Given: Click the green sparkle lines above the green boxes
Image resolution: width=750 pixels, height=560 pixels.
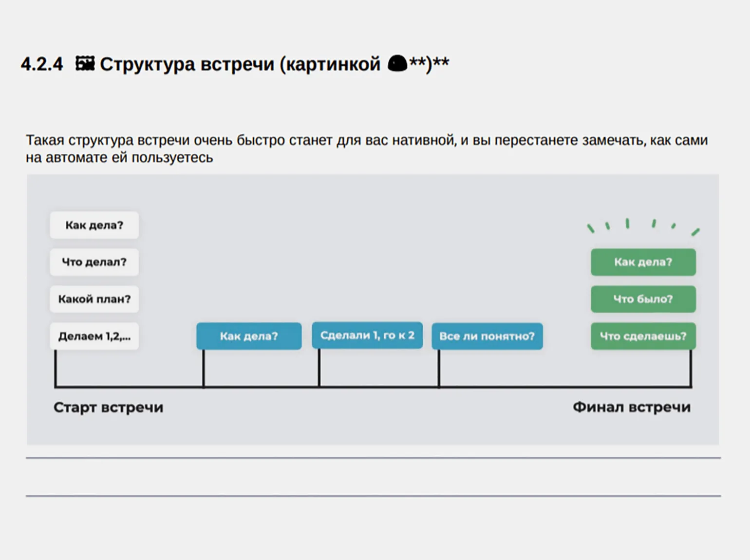Looking at the screenshot, I should tap(642, 226).
